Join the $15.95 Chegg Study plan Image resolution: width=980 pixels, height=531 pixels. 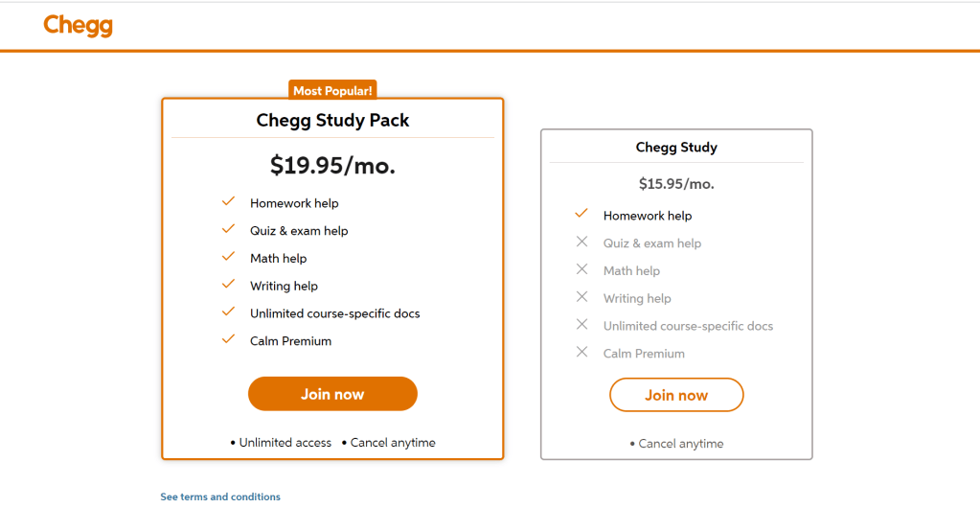676,395
